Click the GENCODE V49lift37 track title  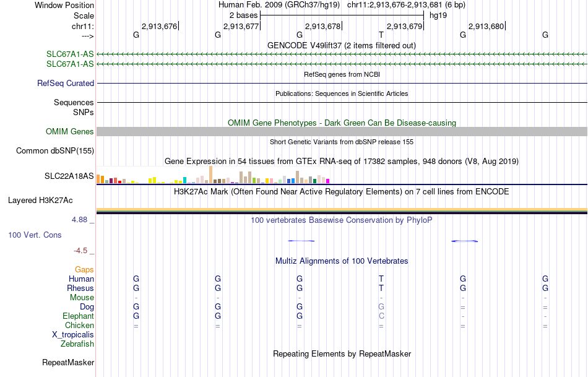[342, 45]
